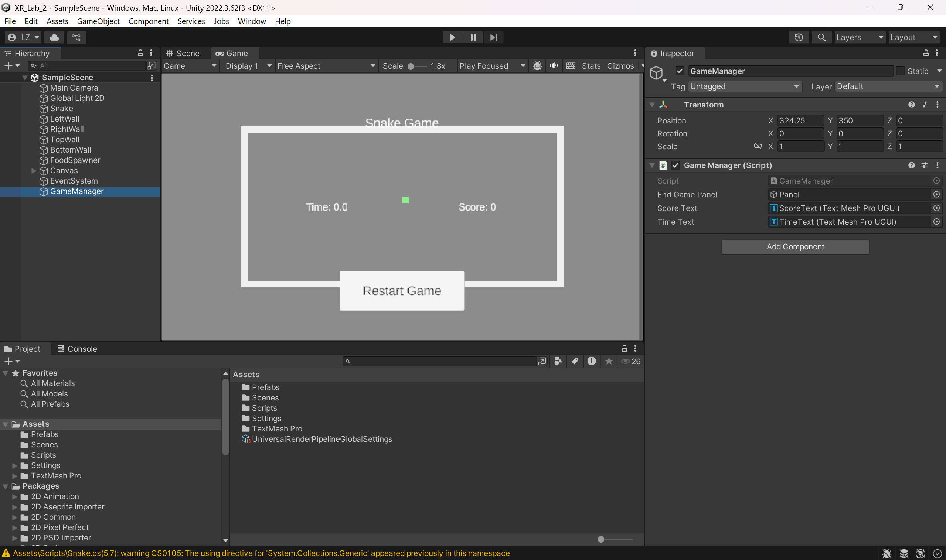Image resolution: width=946 pixels, height=560 pixels.
Task: Click the Scale chain link icon
Action: pos(757,146)
